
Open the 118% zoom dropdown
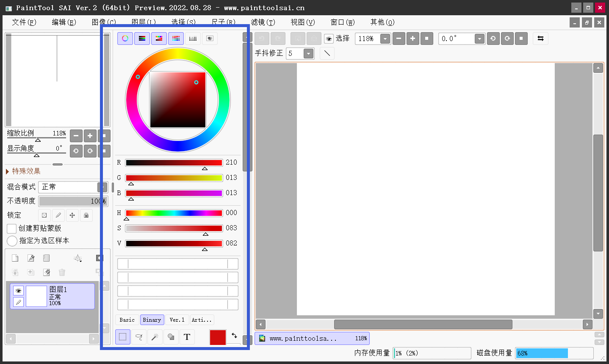pos(385,39)
